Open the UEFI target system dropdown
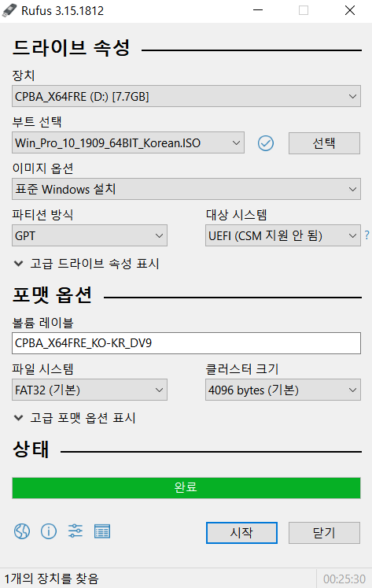This screenshot has width=372, height=588. pyautogui.click(x=283, y=235)
